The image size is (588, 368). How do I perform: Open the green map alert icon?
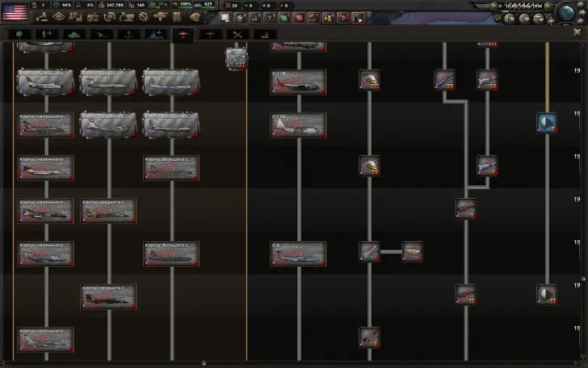click(284, 17)
